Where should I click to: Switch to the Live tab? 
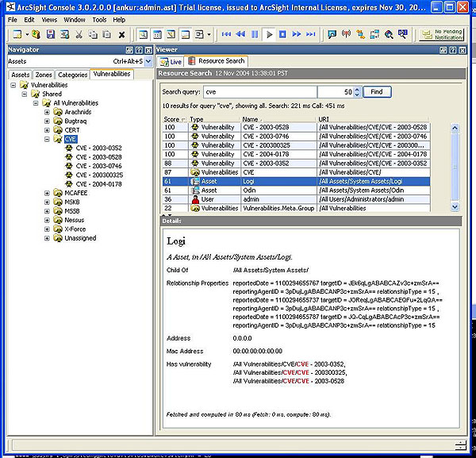pyautogui.click(x=171, y=61)
